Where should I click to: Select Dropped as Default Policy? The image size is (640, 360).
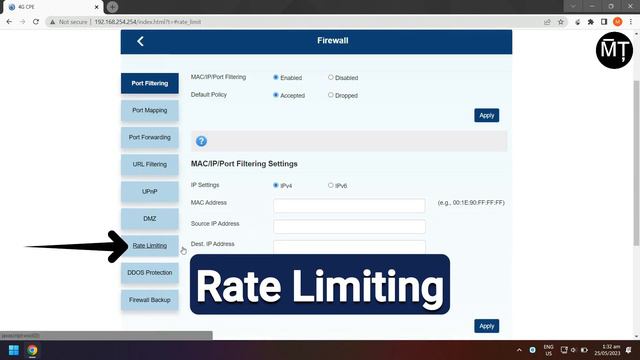(331, 95)
